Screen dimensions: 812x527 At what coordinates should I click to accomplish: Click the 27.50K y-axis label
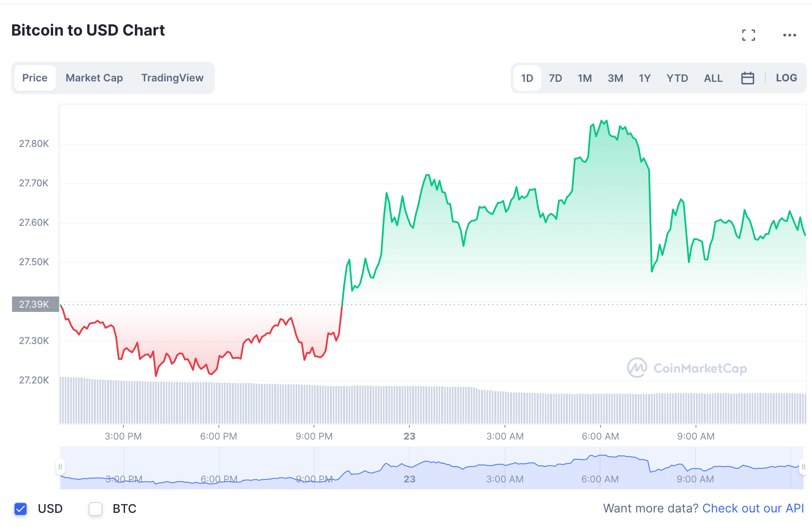(34, 262)
